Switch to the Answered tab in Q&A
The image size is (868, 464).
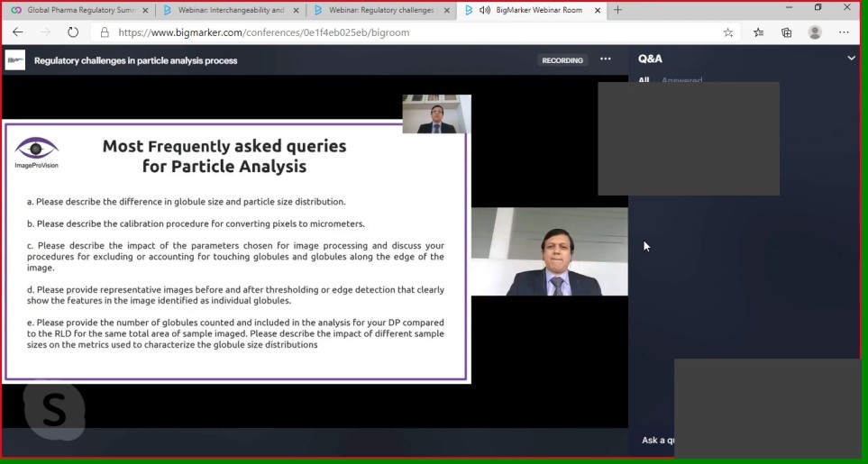click(x=682, y=80)
